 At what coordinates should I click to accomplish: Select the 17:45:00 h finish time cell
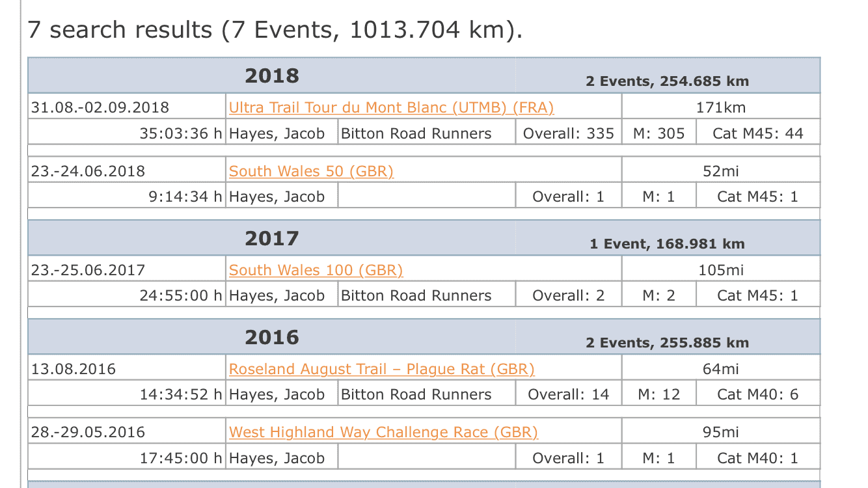[x=180, y=458]
